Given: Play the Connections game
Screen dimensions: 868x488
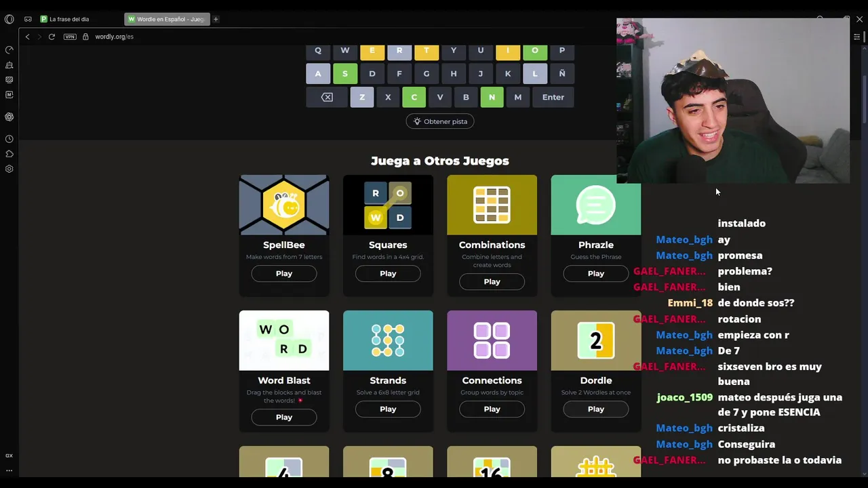Looking at the screenshot, I should pos(492,409).
